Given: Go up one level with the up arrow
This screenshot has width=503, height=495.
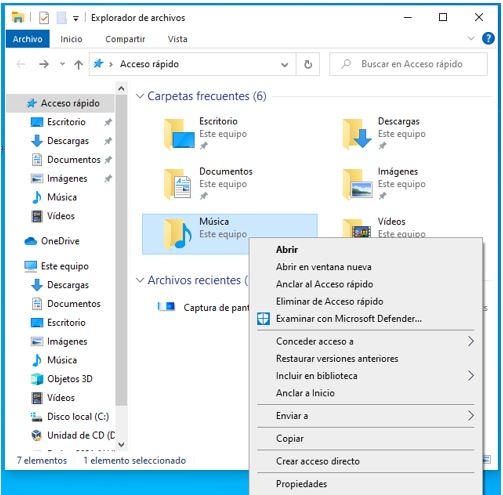Looking at the screenshot, I should (x=78, y=64).
